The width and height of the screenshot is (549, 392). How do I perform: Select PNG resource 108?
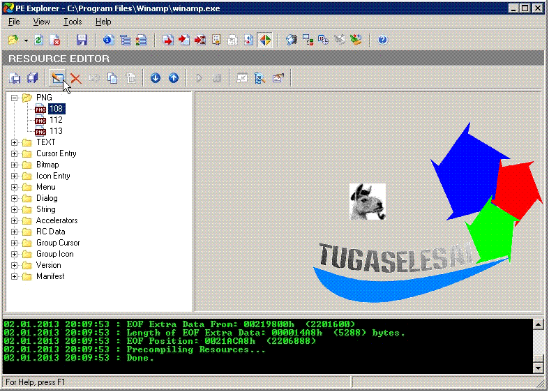[x=57, y=109]
